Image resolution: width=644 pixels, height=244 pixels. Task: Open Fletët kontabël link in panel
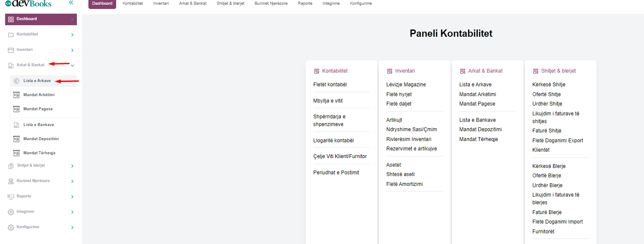click(330, 85)
